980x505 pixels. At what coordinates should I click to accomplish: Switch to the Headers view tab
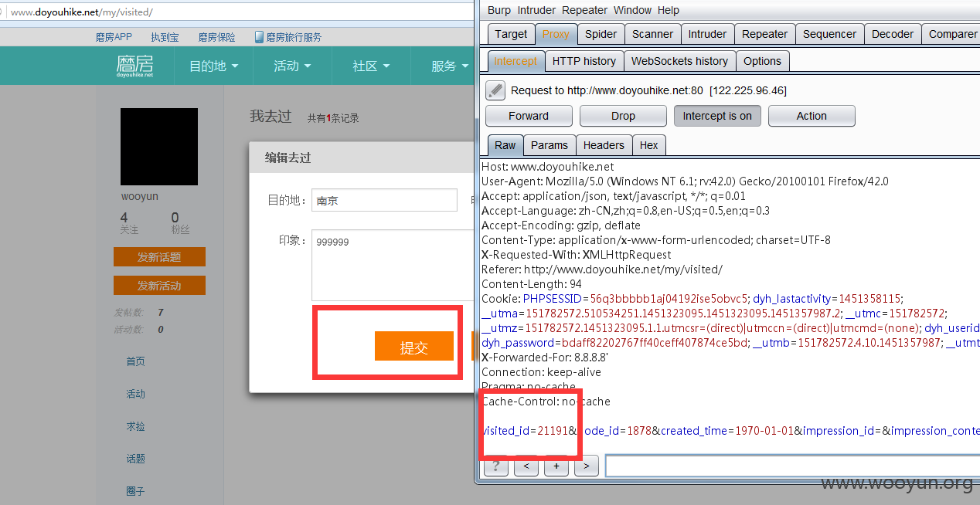pyautogui.click(x=604, y=145)
